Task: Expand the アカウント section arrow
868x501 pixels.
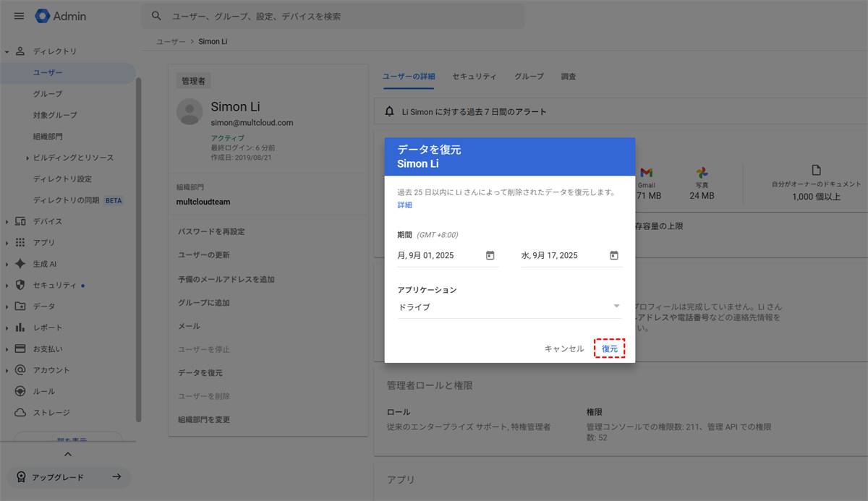Action: [7, 370]
